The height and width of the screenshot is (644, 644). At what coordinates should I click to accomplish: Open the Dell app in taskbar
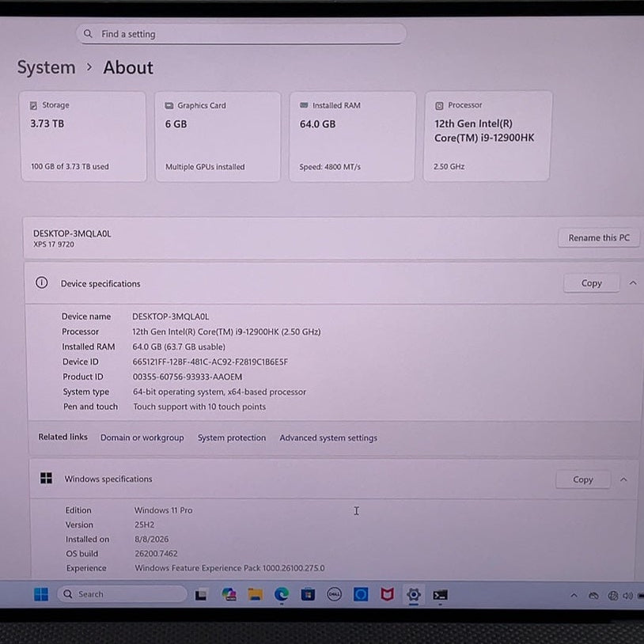click(334, 594)
